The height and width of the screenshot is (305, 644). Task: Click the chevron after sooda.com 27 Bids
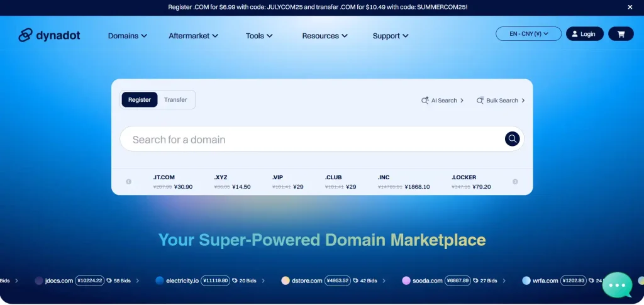(x=504, y=280)
